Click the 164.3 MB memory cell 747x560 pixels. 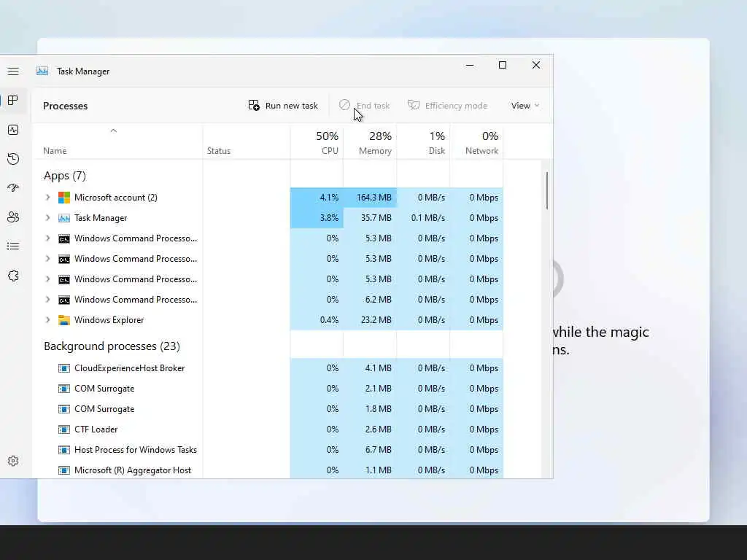(370, 197)
